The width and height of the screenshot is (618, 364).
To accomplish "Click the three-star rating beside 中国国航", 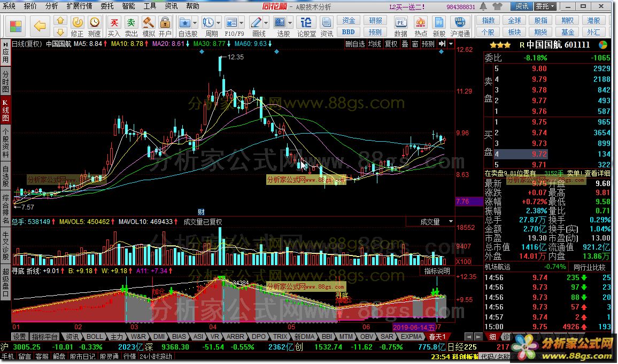I will point(500,45).
